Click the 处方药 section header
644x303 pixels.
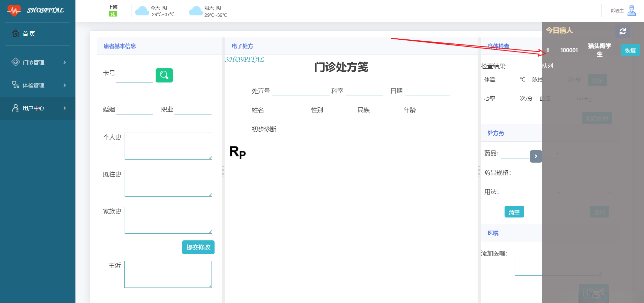pos(496,133)
